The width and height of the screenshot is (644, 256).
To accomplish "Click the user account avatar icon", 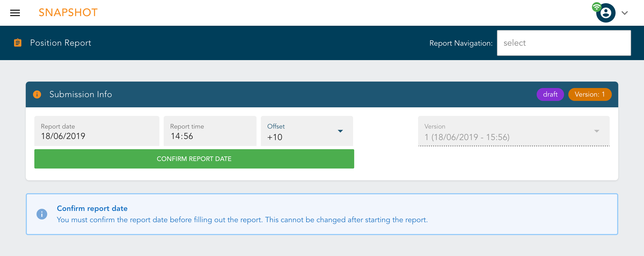I will click(606, 13).
